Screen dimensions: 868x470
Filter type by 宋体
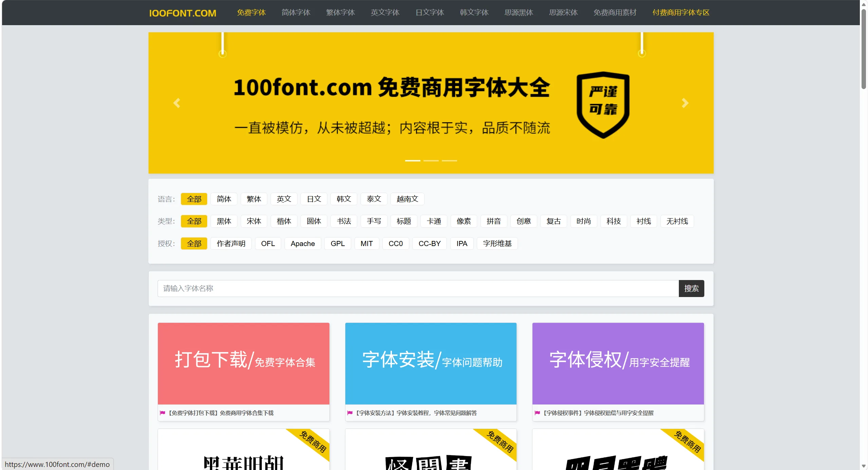point(254,221)
